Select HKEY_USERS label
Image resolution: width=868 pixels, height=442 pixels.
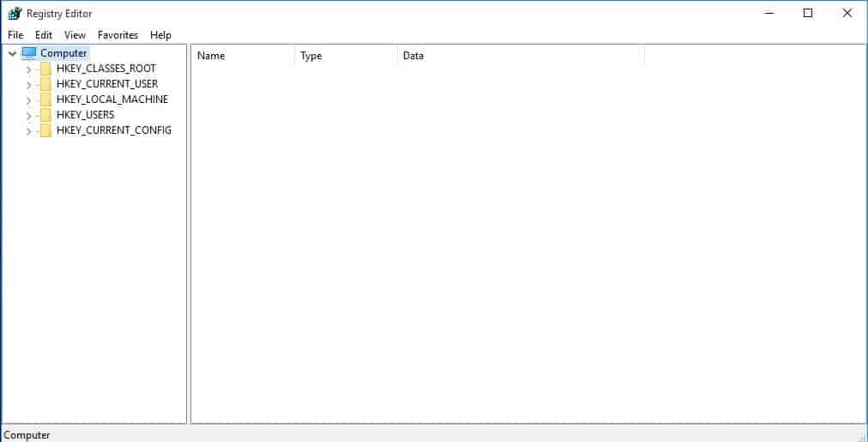(x=85, y=115)
